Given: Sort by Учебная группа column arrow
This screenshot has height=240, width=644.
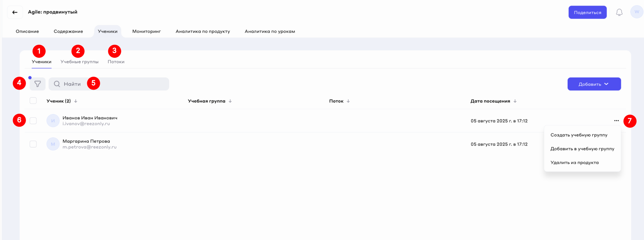Looking at the screenshot, I should click(x=230, y=101).
